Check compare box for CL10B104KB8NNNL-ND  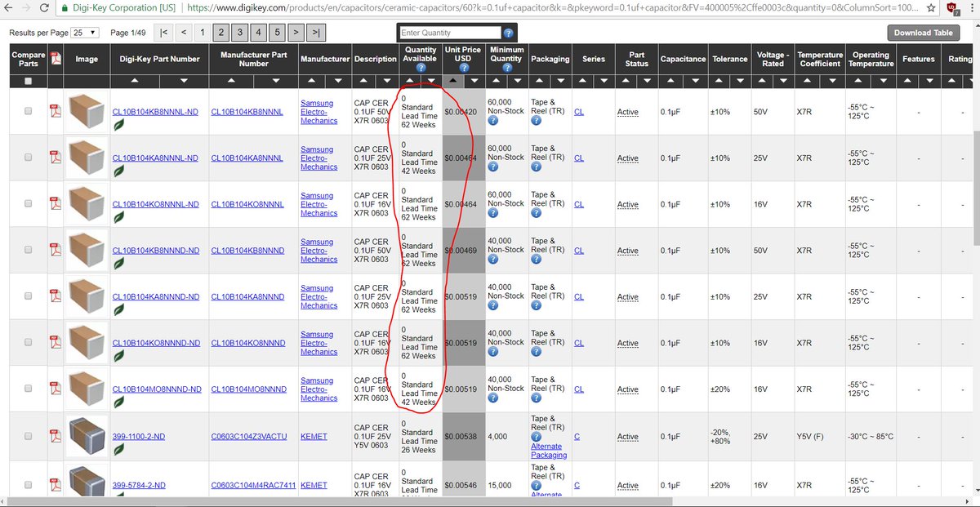(x=29, y=111)
